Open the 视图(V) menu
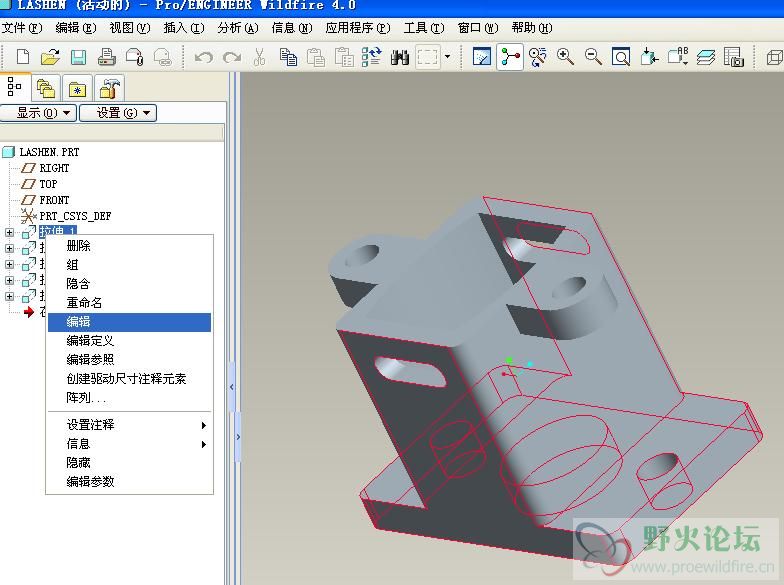The height and width of the screenshot is (585, 784). 130,28
